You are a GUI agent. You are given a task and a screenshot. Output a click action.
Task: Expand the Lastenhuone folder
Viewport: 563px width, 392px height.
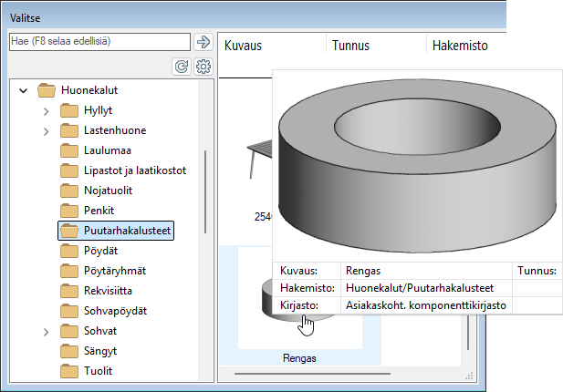(x=46, y=130)
